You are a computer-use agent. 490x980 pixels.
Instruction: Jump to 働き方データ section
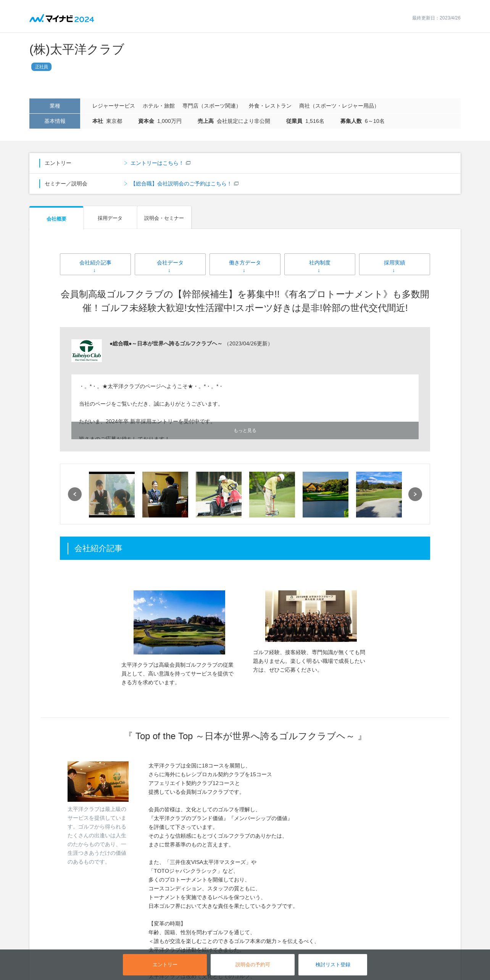245,264
